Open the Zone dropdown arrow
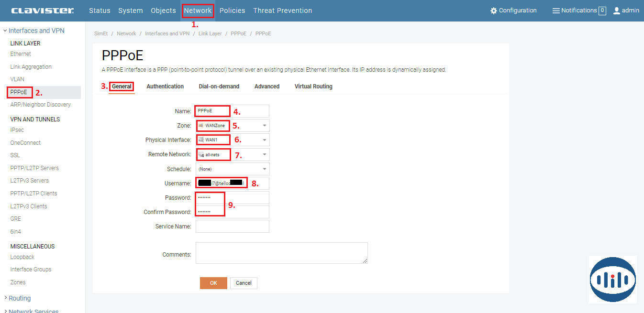 (265, 126)
